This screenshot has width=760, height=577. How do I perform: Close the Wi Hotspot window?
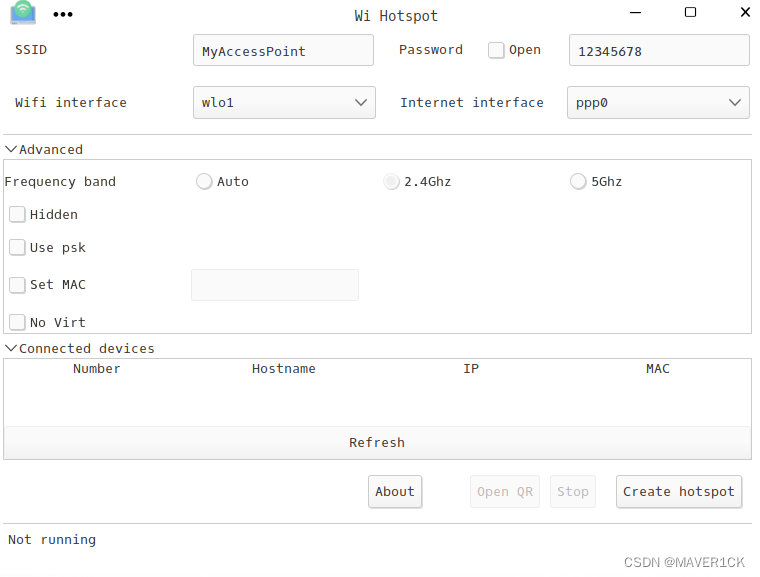(745, 12)
